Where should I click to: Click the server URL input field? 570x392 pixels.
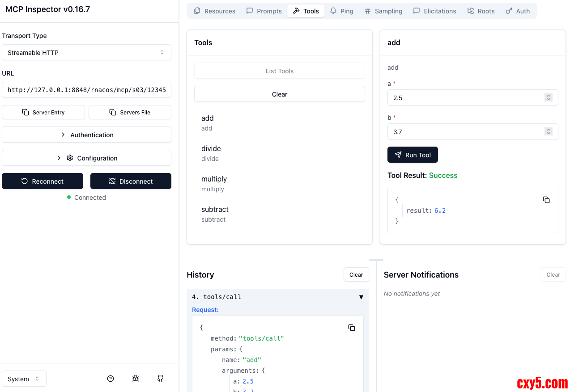(x=86, y=90)
